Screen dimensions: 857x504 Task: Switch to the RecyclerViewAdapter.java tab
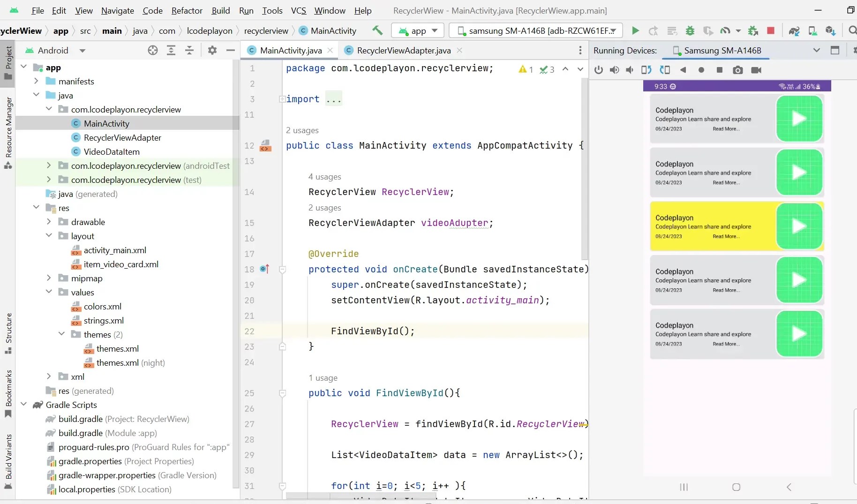(x=403, y=50)
